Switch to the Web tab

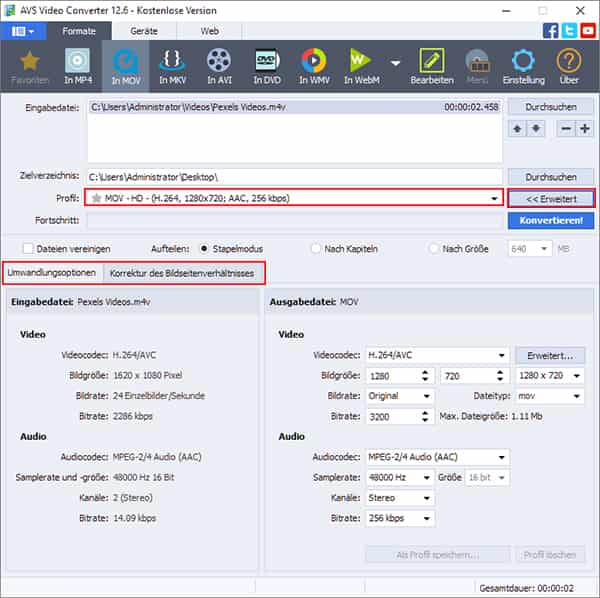tap(209, 31)
